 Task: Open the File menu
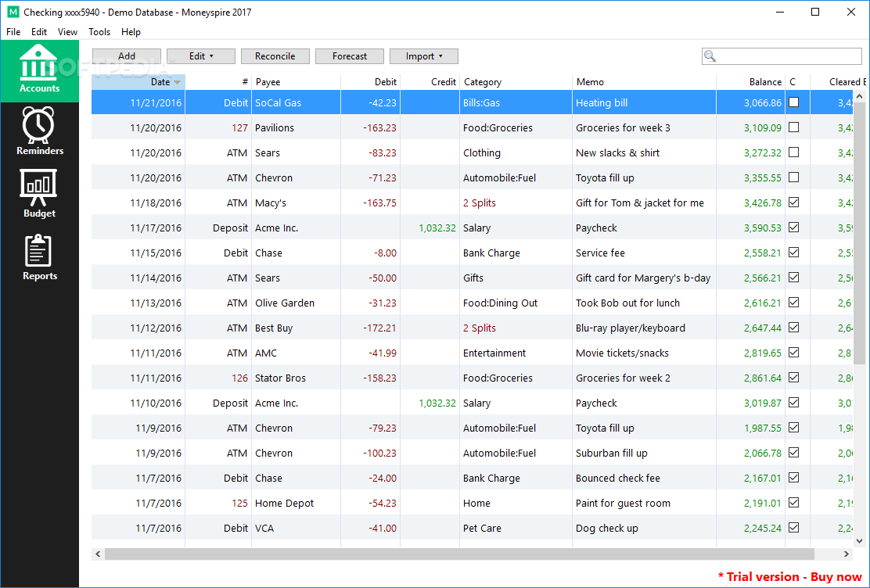tap(13, 31)
